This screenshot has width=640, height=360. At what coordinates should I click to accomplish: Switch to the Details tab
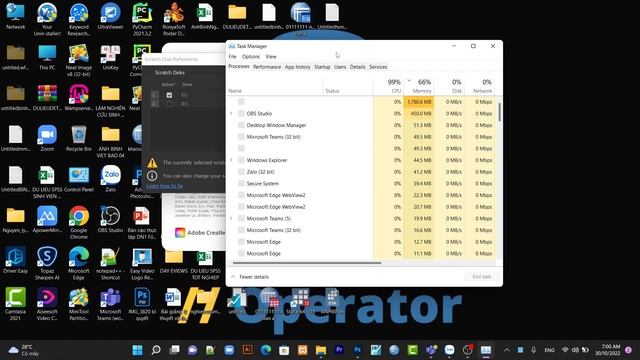[x=358, y=67]
